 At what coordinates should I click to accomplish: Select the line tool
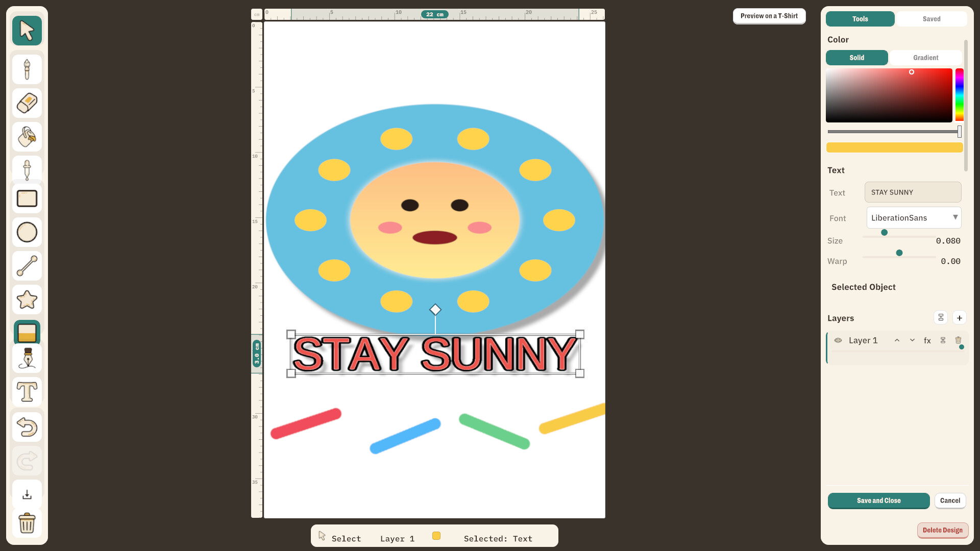[27, 266]
